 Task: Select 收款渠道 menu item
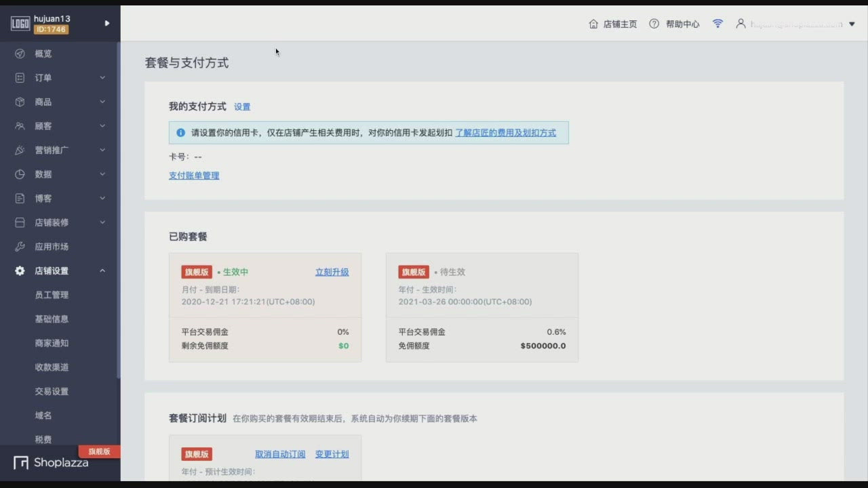(x=52, y=367)
